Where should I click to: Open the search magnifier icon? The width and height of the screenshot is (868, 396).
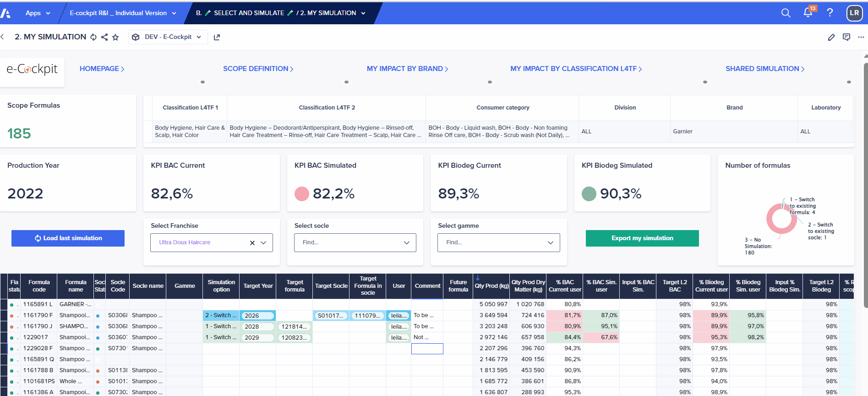click(x=786, y=13)
